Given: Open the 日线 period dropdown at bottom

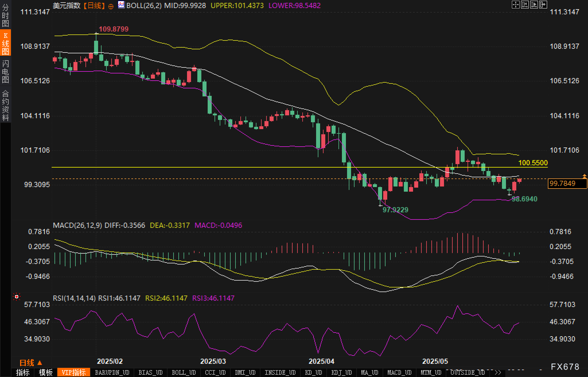Looking at the screenshot, I should click(30, 363).
